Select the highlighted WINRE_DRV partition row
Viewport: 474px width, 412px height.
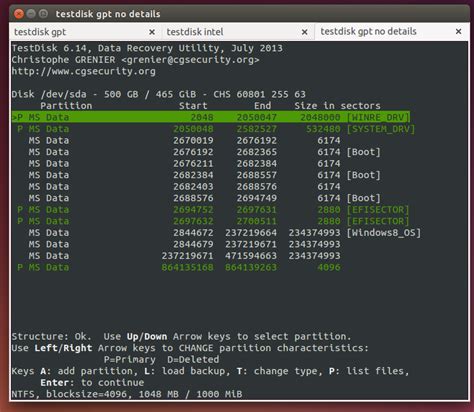pyautogui.click(x=211, y=117)
